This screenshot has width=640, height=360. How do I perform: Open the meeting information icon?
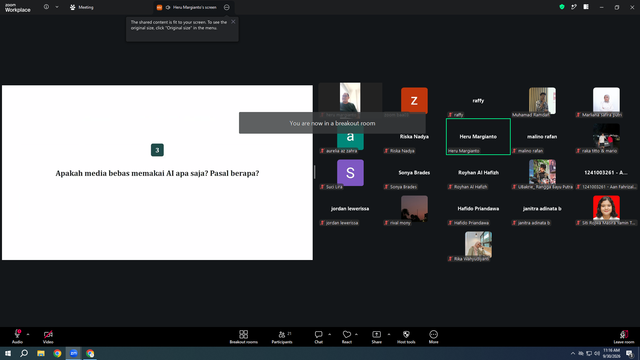click(x=46, y=7)
